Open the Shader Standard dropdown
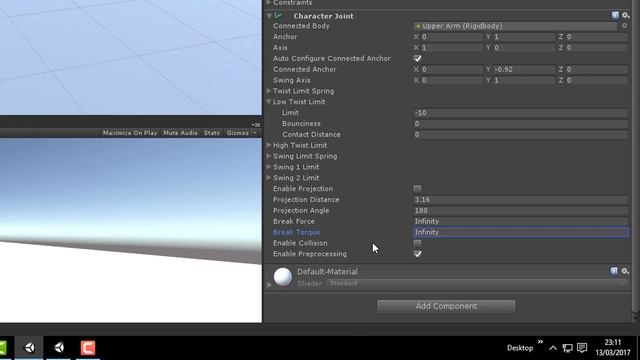The image size is (640, 360). tap(477, 283)
